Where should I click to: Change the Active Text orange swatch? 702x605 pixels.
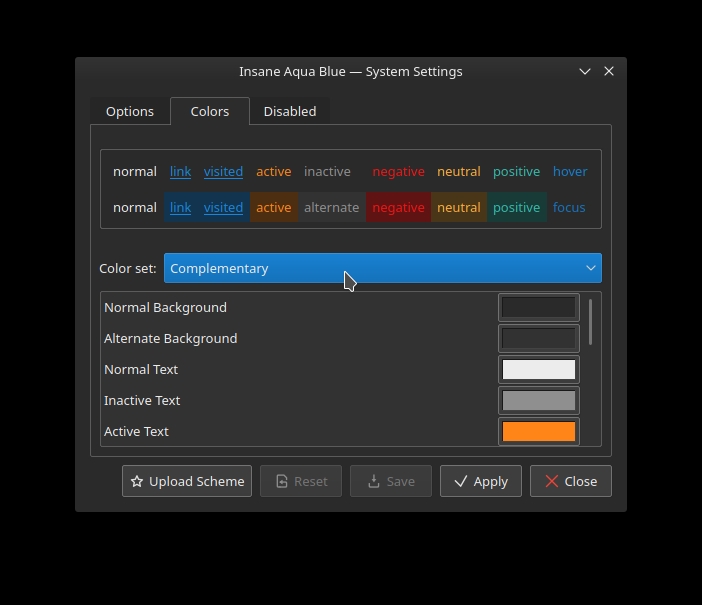(x=539, y=431)
